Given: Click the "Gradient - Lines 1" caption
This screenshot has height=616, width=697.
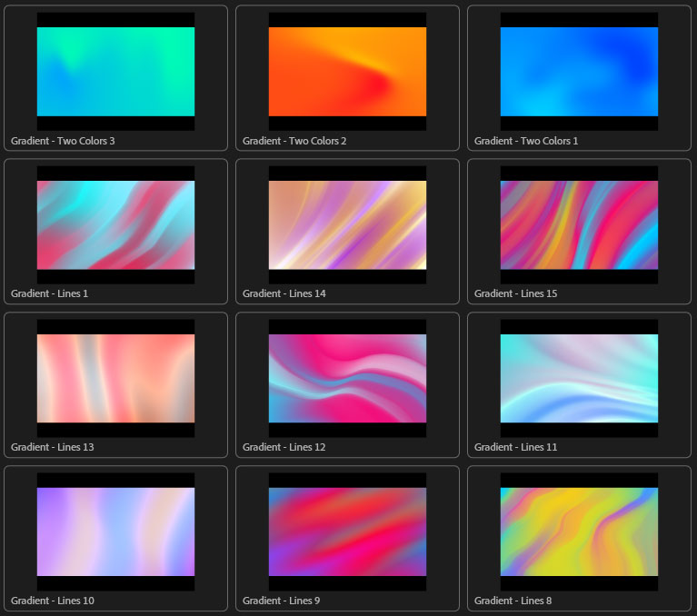Looking at the screenshot, I should point(50,293).
